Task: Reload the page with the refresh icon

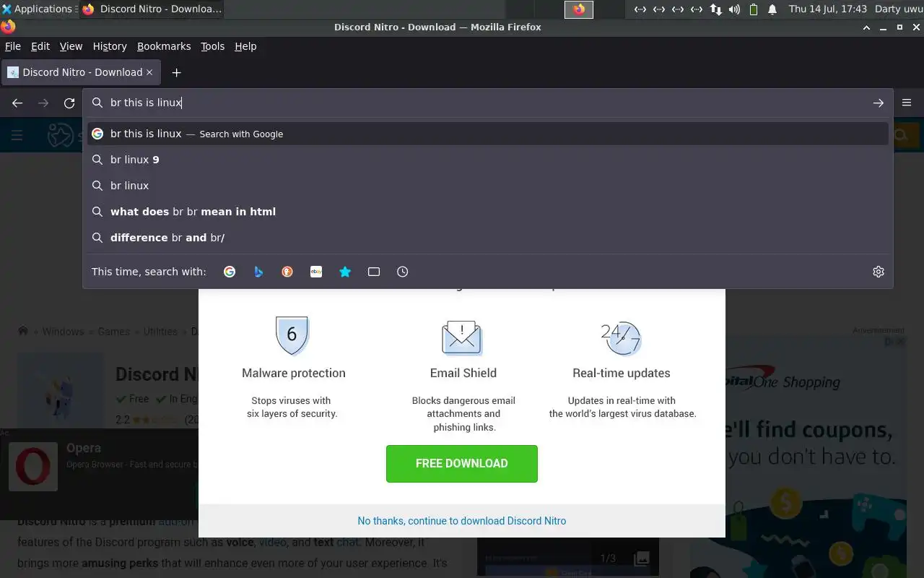Action: 69,103
